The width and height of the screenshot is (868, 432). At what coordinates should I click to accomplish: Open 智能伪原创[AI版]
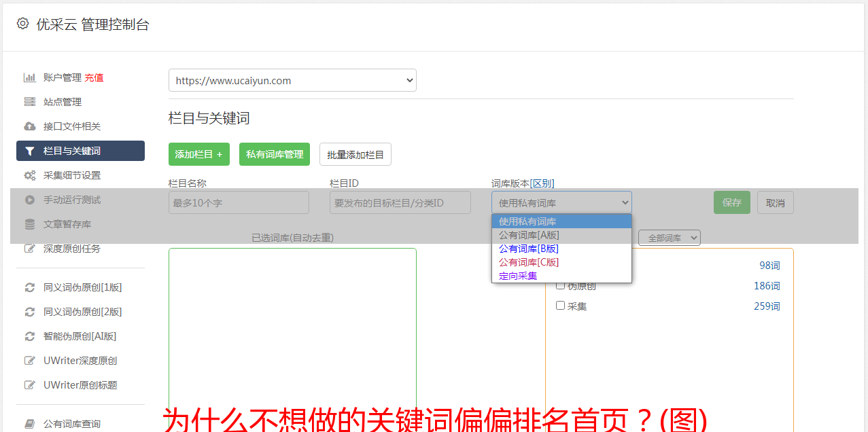click(80, 336)
